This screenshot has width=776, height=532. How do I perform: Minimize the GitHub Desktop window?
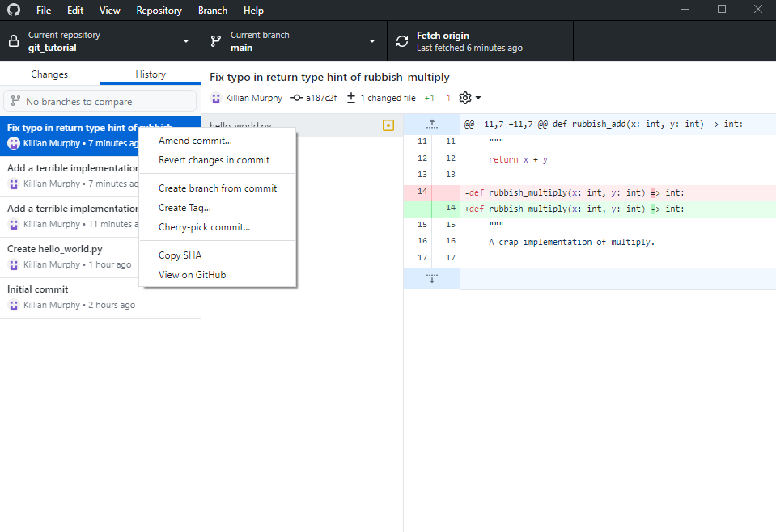click(685, 10)
